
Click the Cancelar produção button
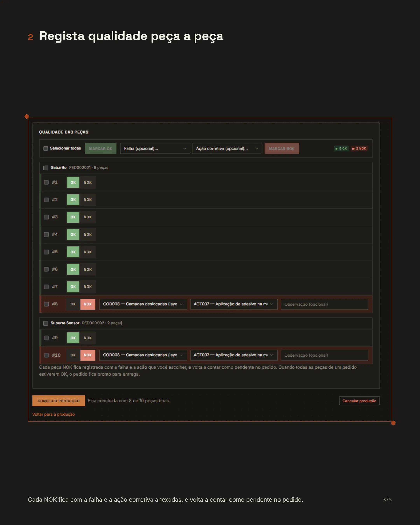[359, 401]
